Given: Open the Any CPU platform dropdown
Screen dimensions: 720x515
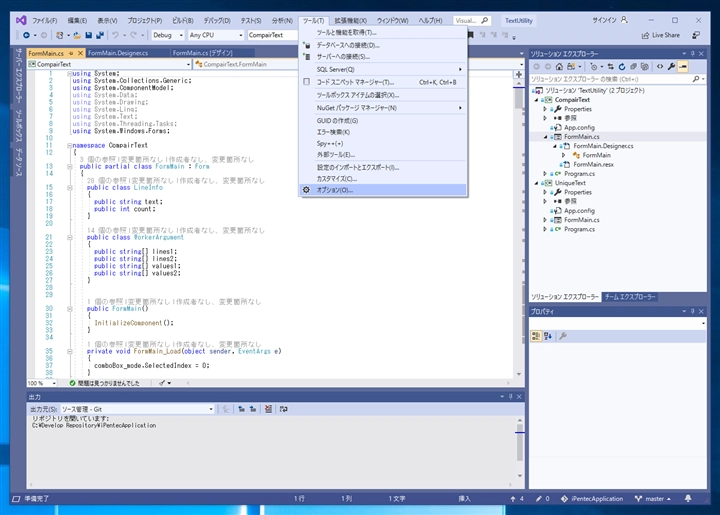Looking at the screenshot, I should pyautogui.click(x=216, y=35).
